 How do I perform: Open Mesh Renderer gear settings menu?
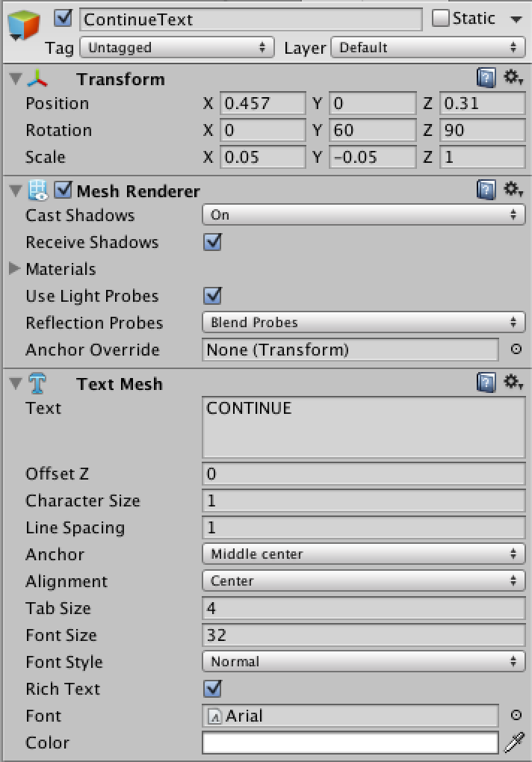click(x=513, y=190)
